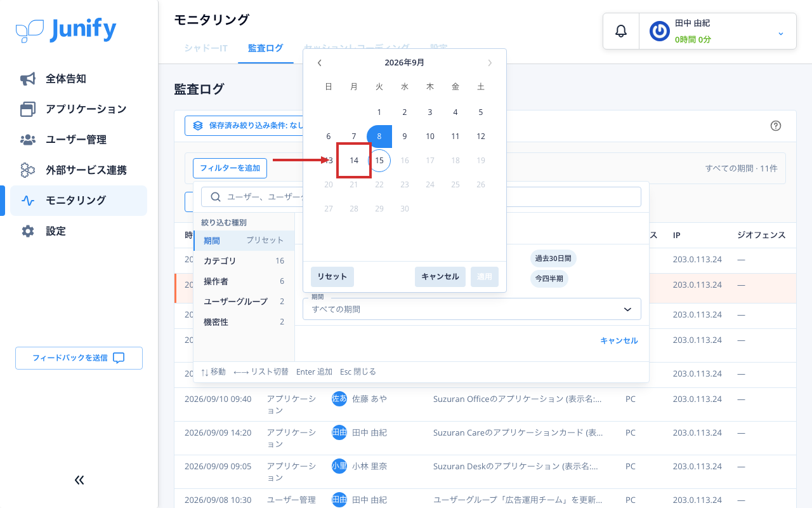
Task: Click the モニタリング pulse icon in sidebar
Action: 28,201
